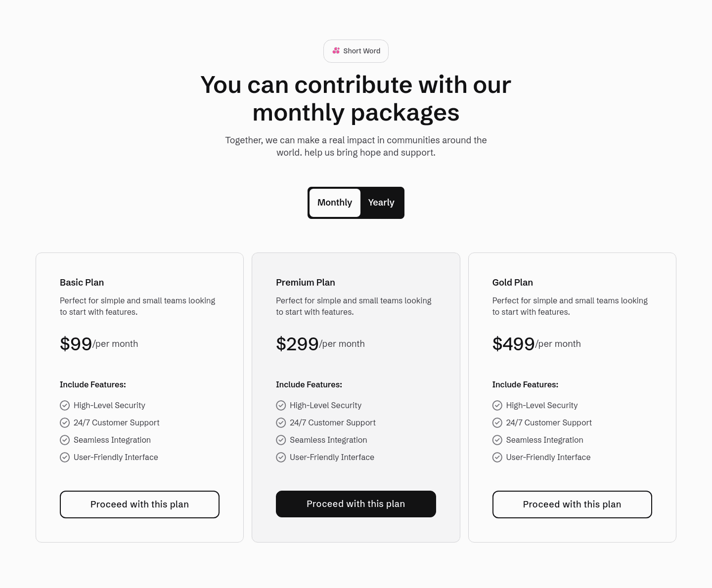This screenshot has height=588, width=712.
Task: Toggle the 24/7 Customer Support checkmark in Gold Plan
Action: coord(497,422)
